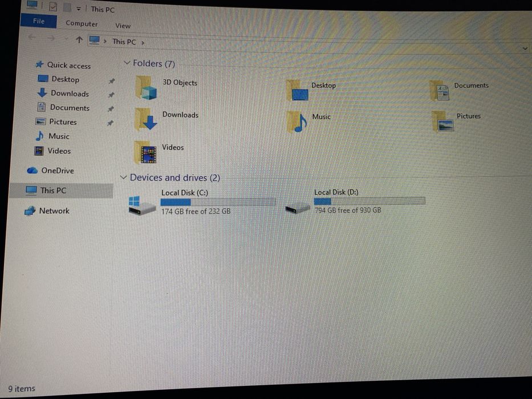
Task: Click the Local Disk (D:) name label
Action: click(336, 192)
